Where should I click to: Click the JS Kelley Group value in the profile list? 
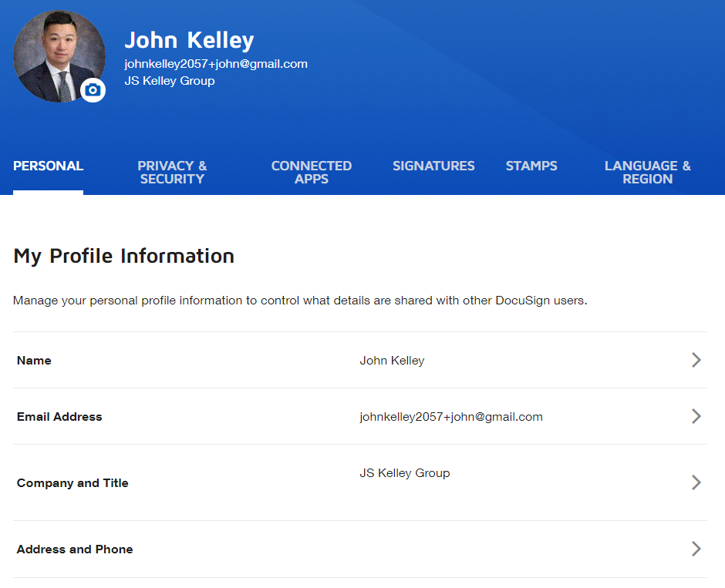click(x=404, y=473)
